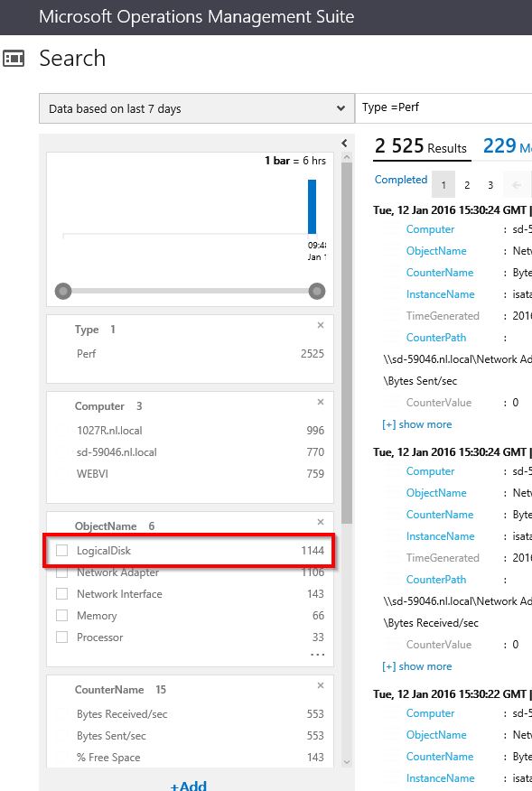Click the +Add button
Viewport: 532px width, 791px height.
point(188,786)
